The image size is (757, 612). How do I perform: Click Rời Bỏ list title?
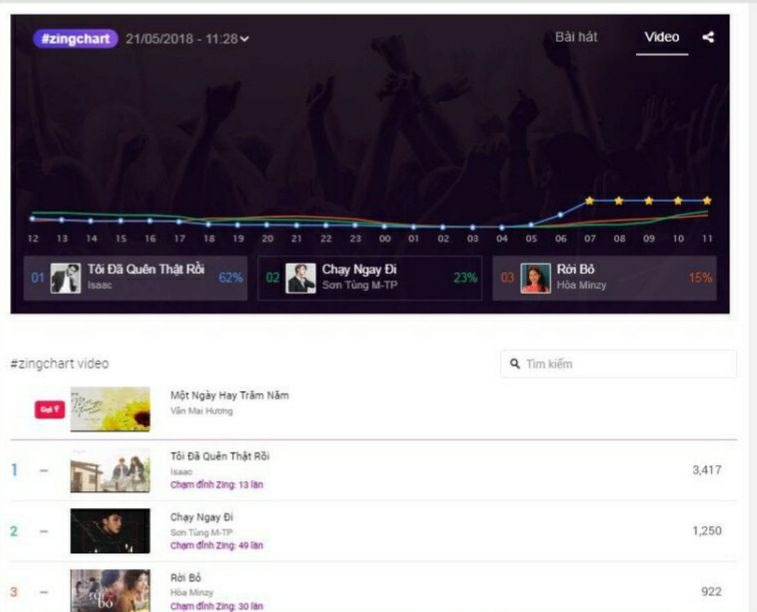185,578
